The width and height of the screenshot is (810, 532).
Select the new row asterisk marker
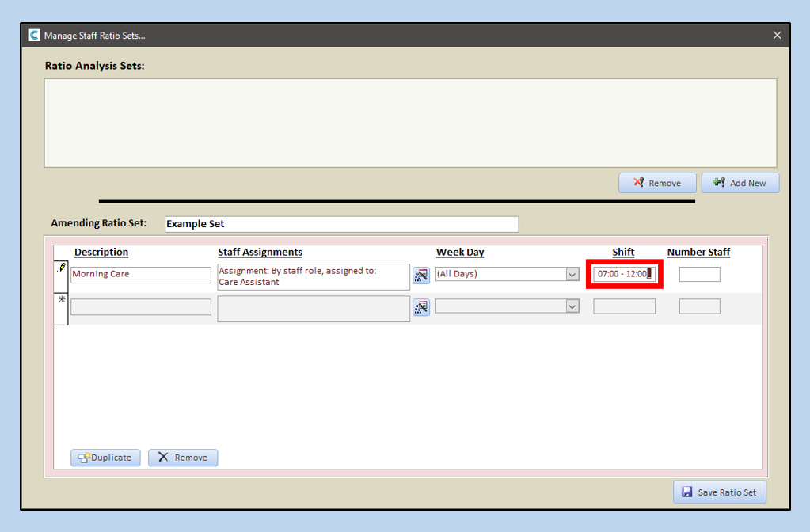(61, 302)
